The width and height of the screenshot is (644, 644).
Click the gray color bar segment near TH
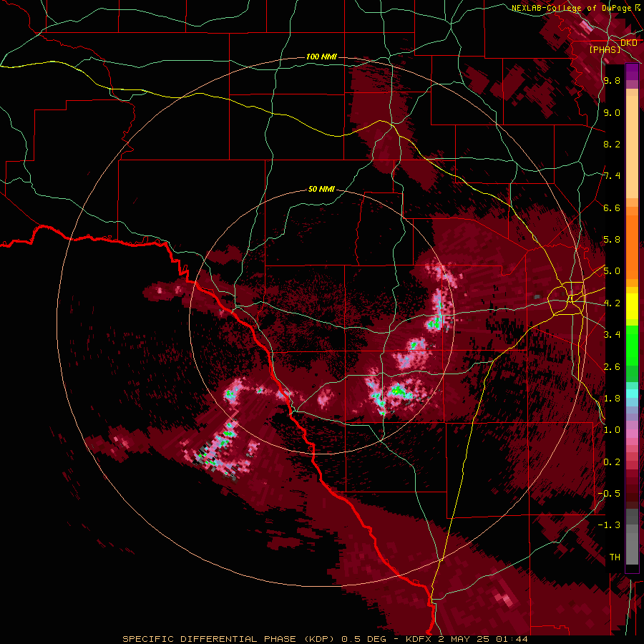[x=632, y=548]
